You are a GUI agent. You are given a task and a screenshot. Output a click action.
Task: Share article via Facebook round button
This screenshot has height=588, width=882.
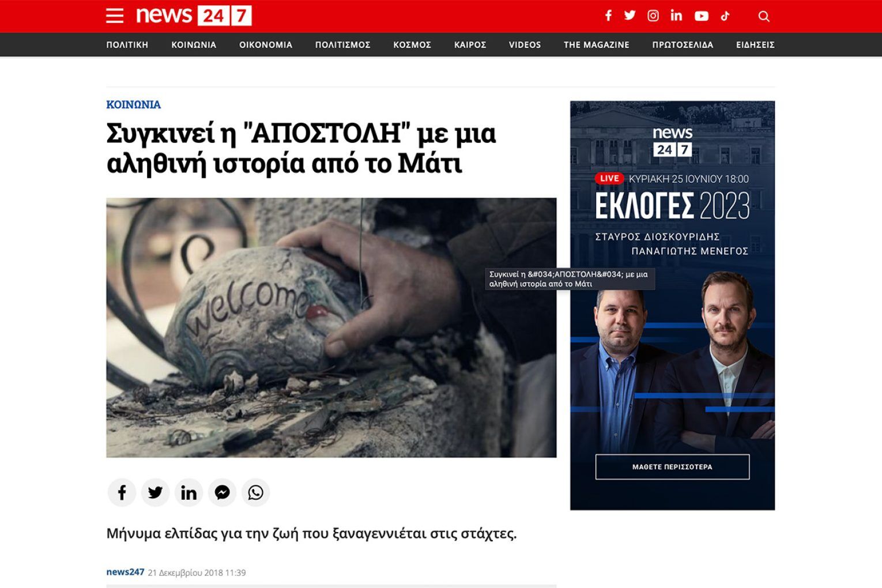pyautogui.click(x=122, y=492)
